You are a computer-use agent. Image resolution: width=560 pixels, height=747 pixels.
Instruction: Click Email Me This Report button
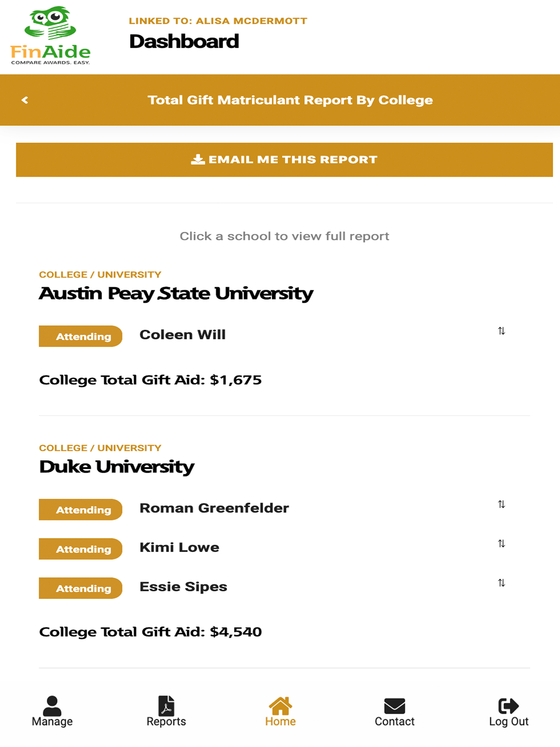284,160
